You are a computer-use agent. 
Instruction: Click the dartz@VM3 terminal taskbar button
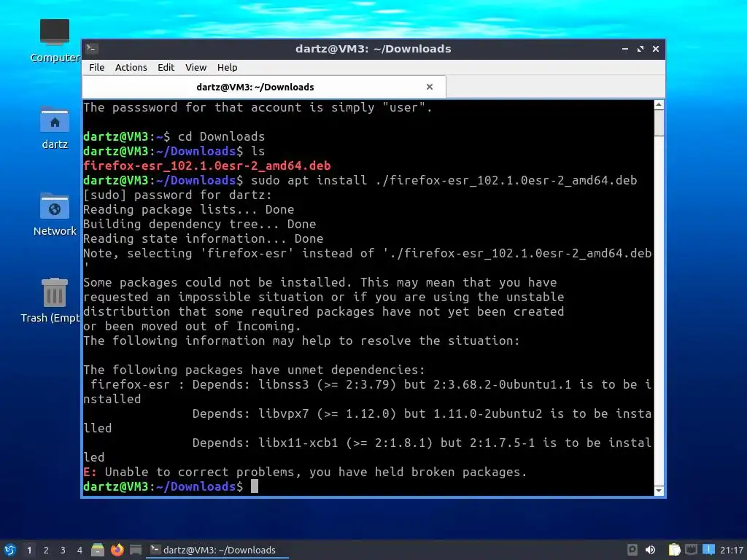coord(217,550)
